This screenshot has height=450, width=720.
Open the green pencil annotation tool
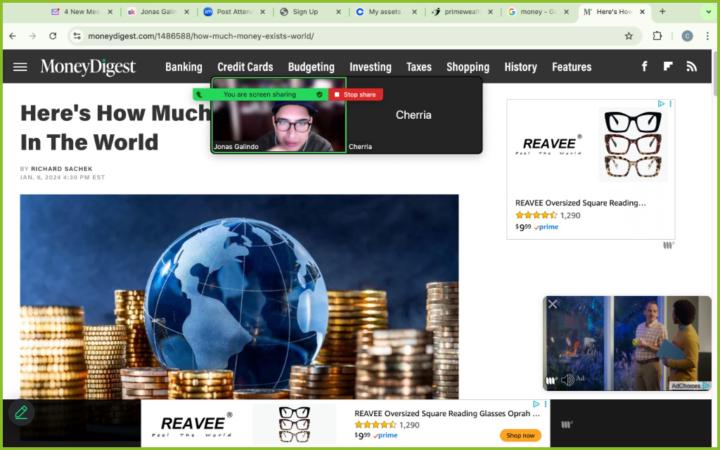21,412
